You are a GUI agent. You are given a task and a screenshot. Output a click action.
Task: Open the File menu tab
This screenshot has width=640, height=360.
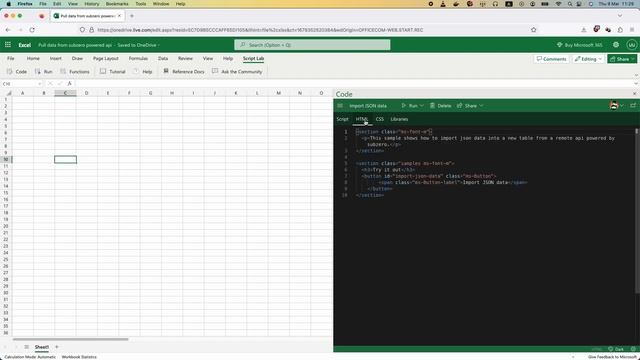point(11,58)
